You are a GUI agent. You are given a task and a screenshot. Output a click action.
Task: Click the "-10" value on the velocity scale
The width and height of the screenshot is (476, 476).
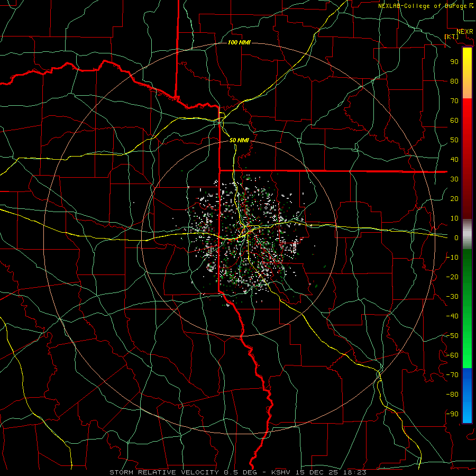pos(452,258)
